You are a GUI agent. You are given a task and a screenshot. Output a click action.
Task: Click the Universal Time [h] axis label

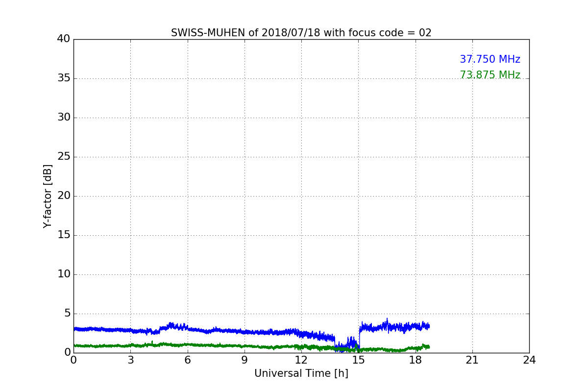coord(301,373)
